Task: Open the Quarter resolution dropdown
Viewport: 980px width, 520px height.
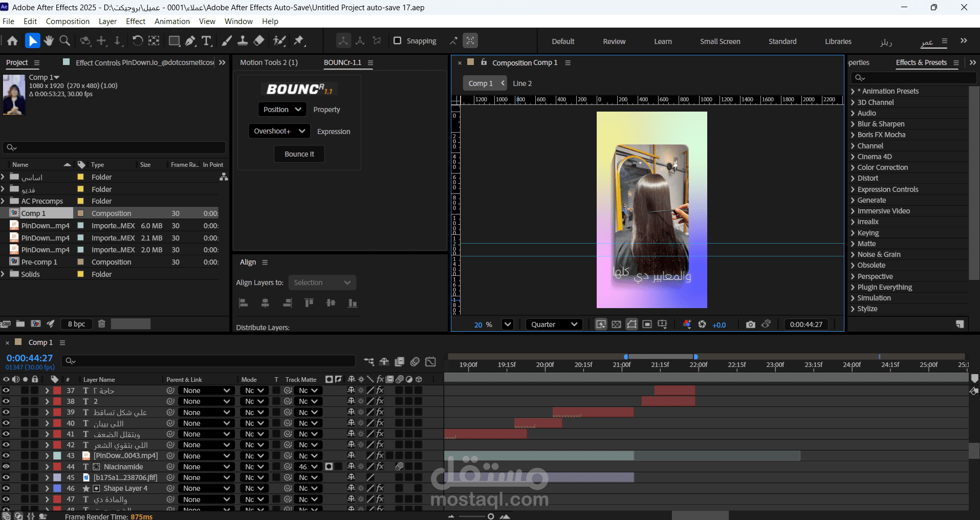Action: pyautogui.click(x=554, y=324)
